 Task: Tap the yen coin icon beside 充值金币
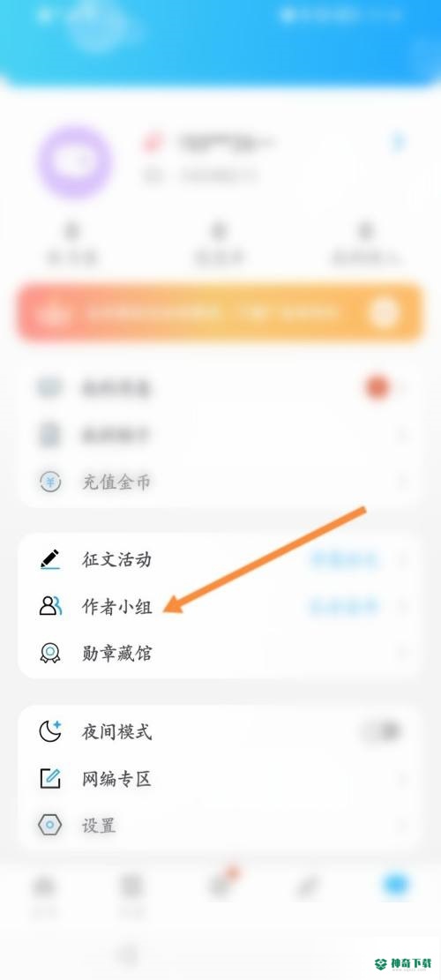[50, 482]
